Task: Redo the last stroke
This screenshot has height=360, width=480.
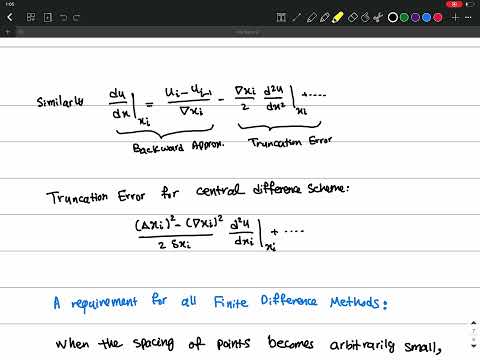Action: 76,17
